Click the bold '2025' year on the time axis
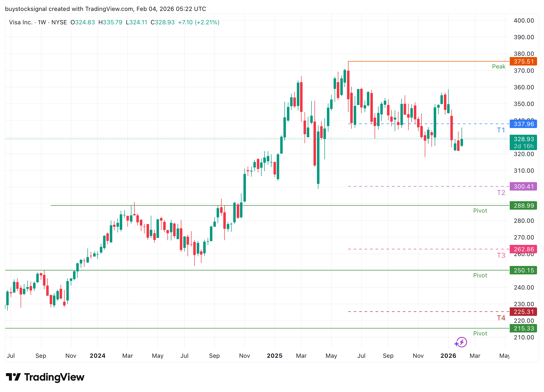This screenshot has height=392, width=544. (x=274, y=356)
